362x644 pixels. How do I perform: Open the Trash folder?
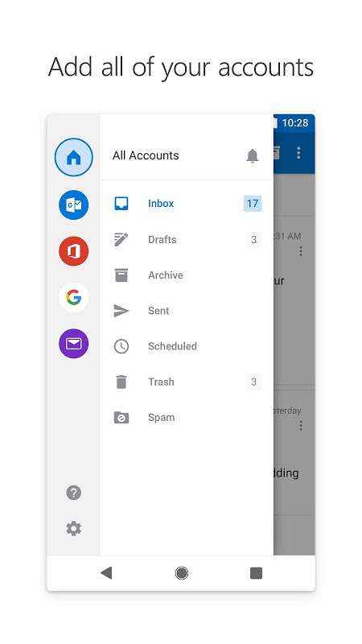point(187,382)
